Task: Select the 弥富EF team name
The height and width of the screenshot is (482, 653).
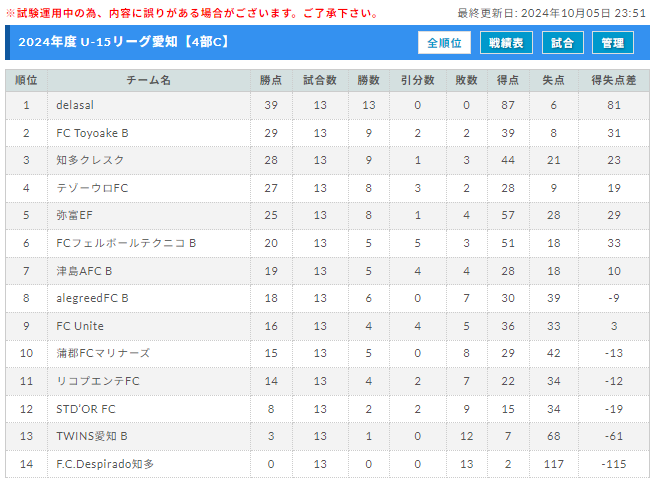Action: pyautogui.click(x=74, y=215)
